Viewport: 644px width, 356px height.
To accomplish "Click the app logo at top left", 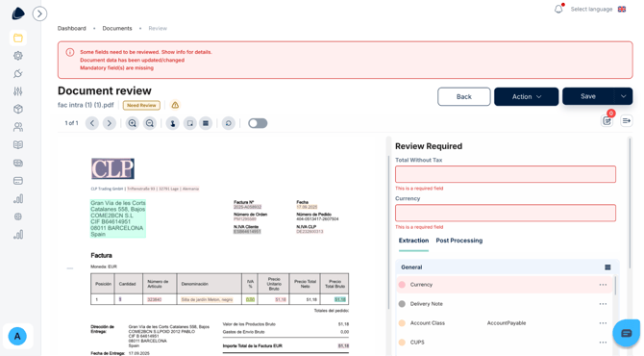I will (x=18, y=13).
